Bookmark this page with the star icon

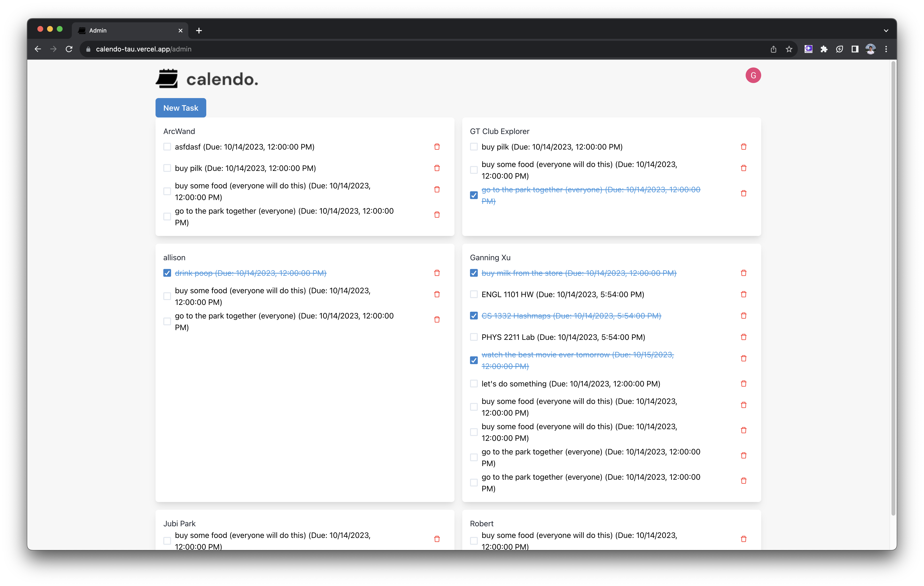click(x=789, y=49)
